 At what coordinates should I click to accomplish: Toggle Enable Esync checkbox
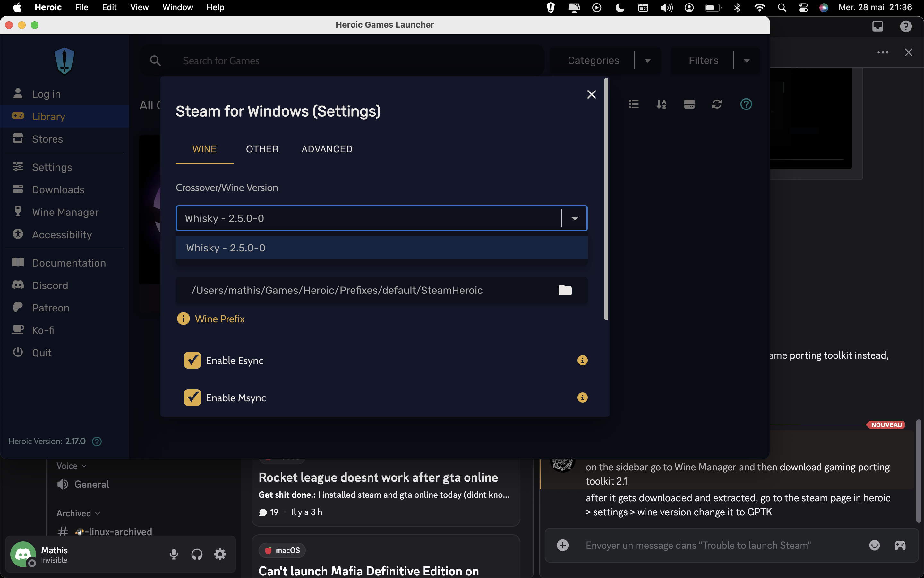click(x=193, y=361)
